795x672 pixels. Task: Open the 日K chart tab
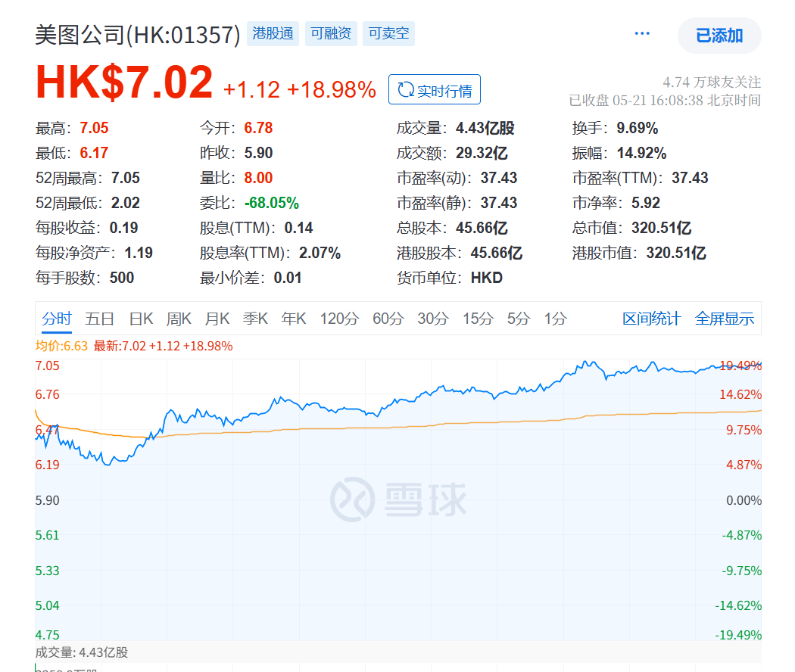click(141, 319)
